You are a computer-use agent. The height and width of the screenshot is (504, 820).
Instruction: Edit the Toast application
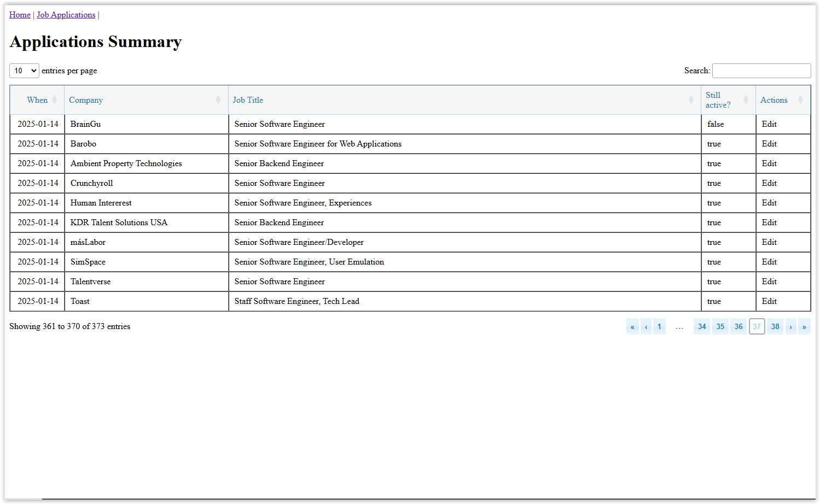tap(769, 301)
